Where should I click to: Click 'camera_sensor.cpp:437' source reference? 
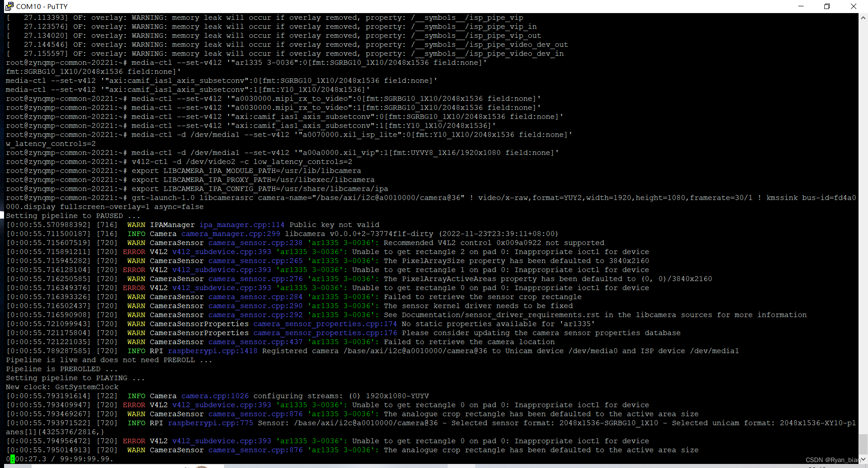(256, 342)
